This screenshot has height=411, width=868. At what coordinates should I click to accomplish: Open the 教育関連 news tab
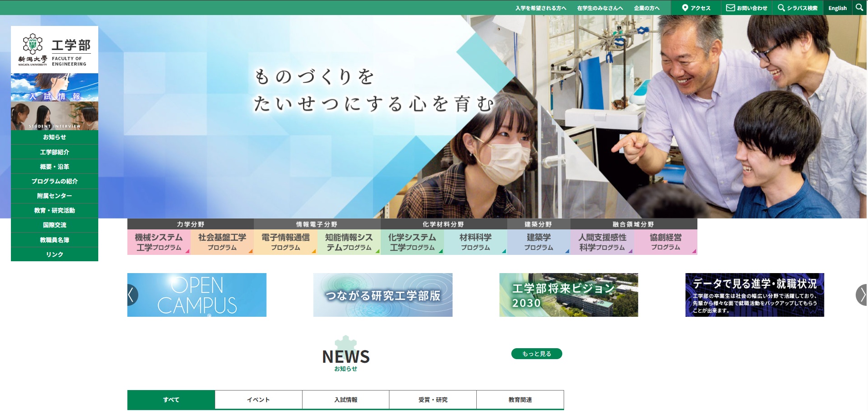click(520, 399)
